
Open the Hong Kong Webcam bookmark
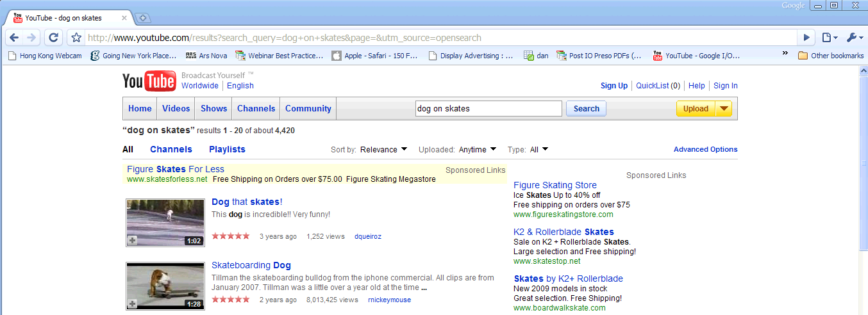tap(45, 56)
